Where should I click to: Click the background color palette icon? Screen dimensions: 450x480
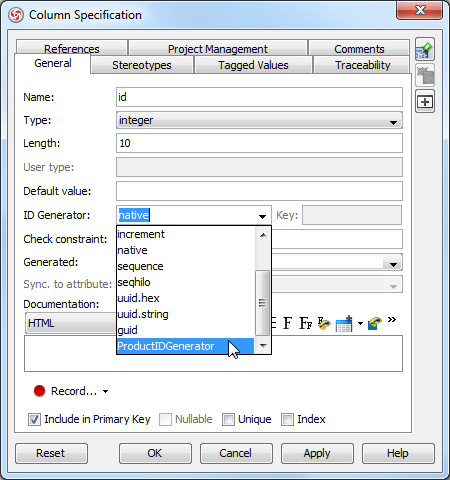click(x=375, y=323)
